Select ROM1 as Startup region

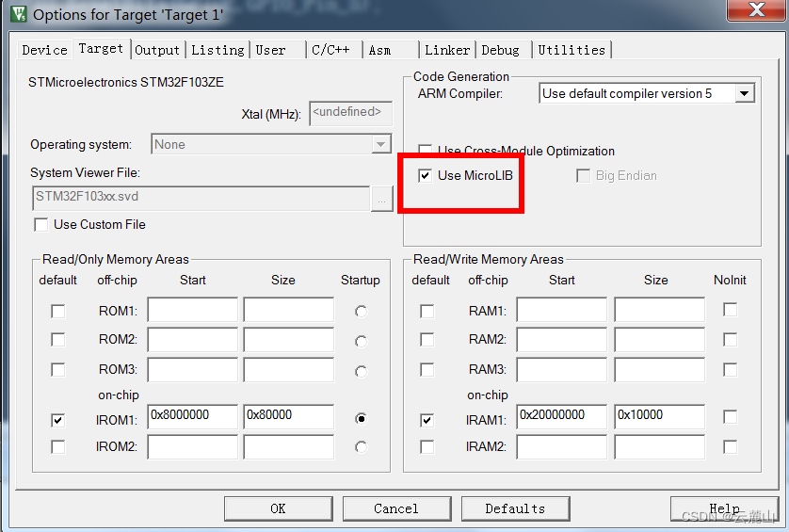point(361,311)
